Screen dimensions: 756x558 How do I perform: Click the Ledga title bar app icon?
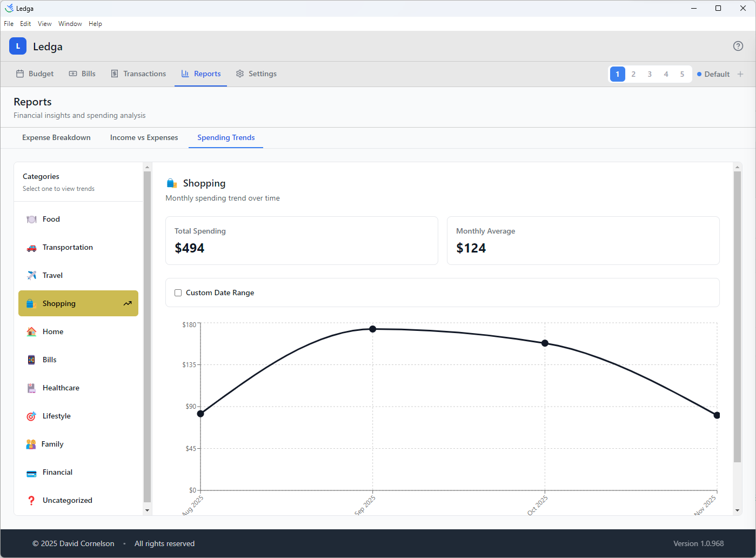9,8
